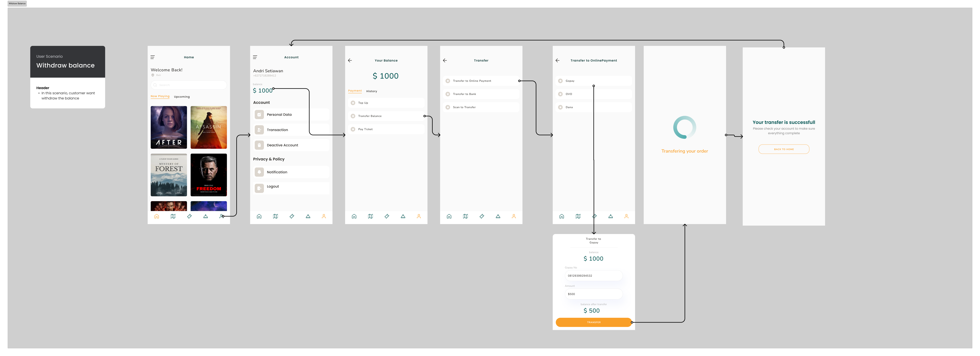Go back from the Transfer to OnlinePayment screen

557,60
